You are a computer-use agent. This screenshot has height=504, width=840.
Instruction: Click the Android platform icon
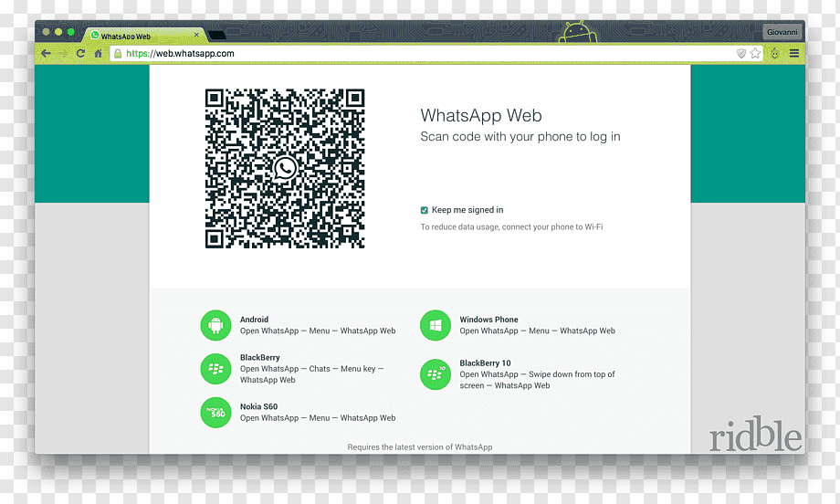pyautogui.click(x=215, y=325)
